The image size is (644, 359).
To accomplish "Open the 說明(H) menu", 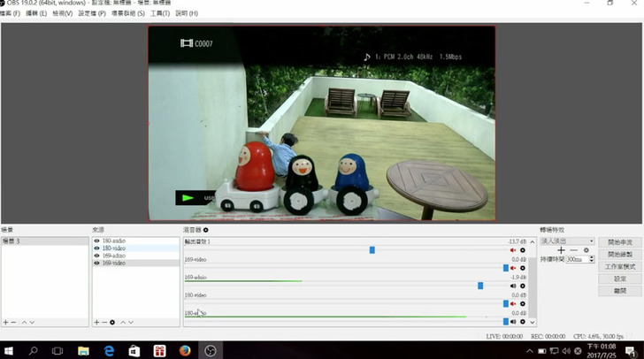I will pos(187,13).
